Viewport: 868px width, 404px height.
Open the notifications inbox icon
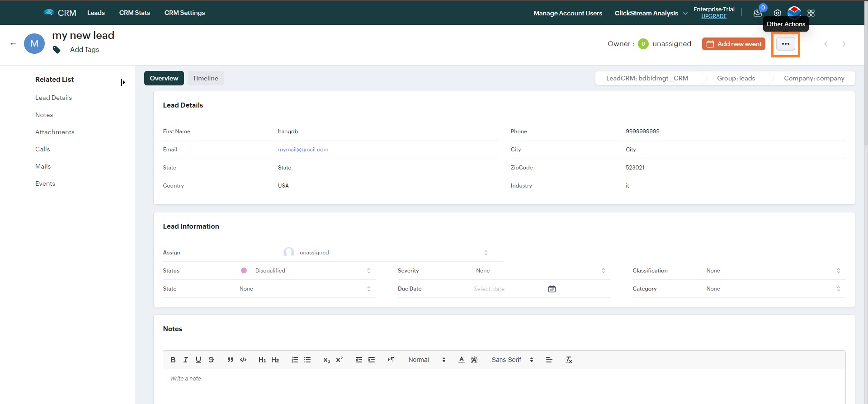pyautogui.click(x=758, y=13)
